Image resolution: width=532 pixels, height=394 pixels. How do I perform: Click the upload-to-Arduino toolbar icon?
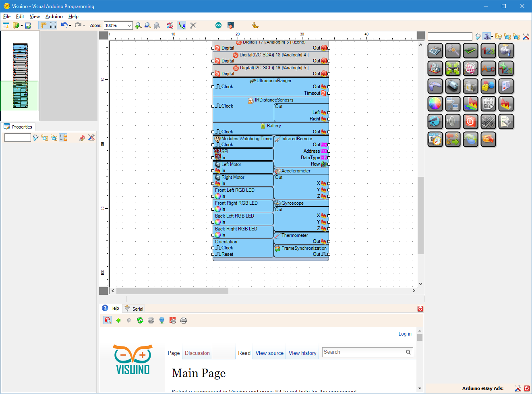pyautogui.click(x=230, y=25)
